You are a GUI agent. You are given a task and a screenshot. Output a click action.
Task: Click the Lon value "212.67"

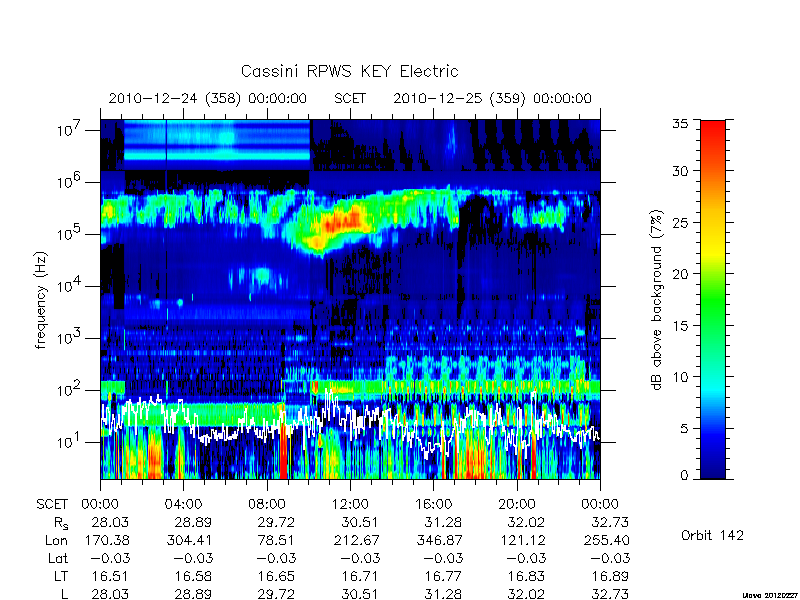pyautogui.click(x=356, y=540)
